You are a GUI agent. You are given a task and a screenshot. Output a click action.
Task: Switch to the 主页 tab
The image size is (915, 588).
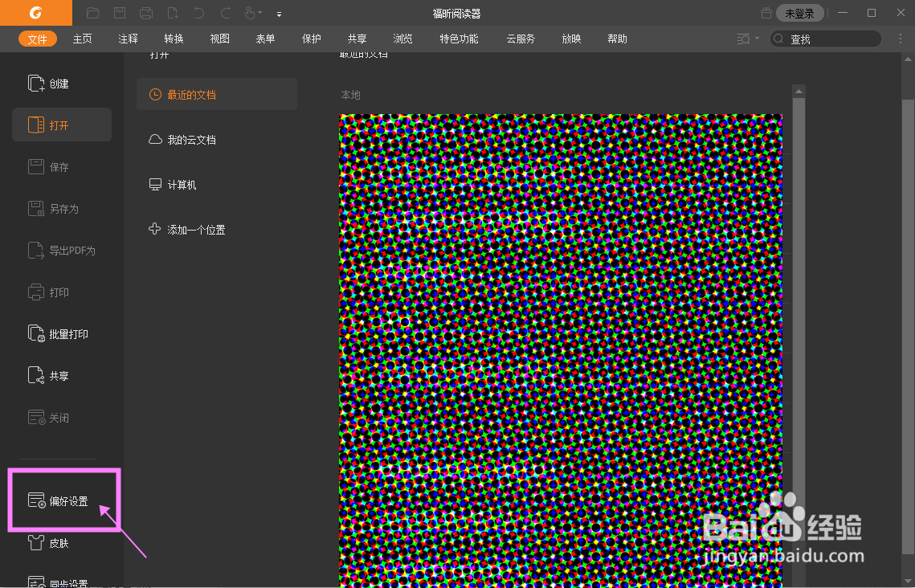83,38
